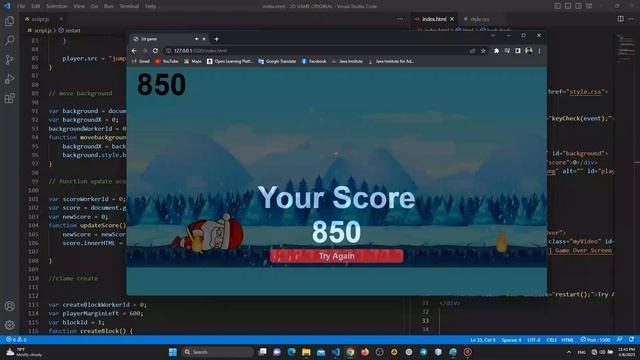Screen dimensions: 640x360
Task: Switch to the index.html editor tab
Action: click(x=434, y=19)
